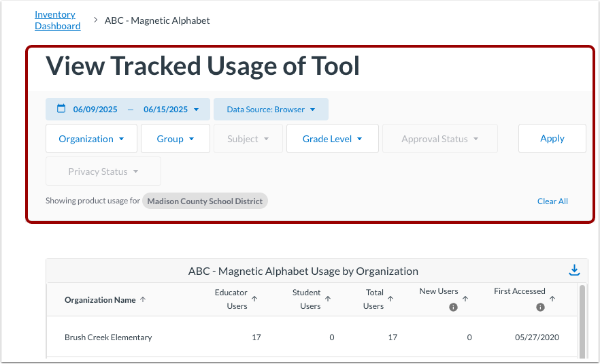Click the Student Users value 0 for Brush Creek
The height and width of the screenshot is (364, 600).
[x=332, y=337]
